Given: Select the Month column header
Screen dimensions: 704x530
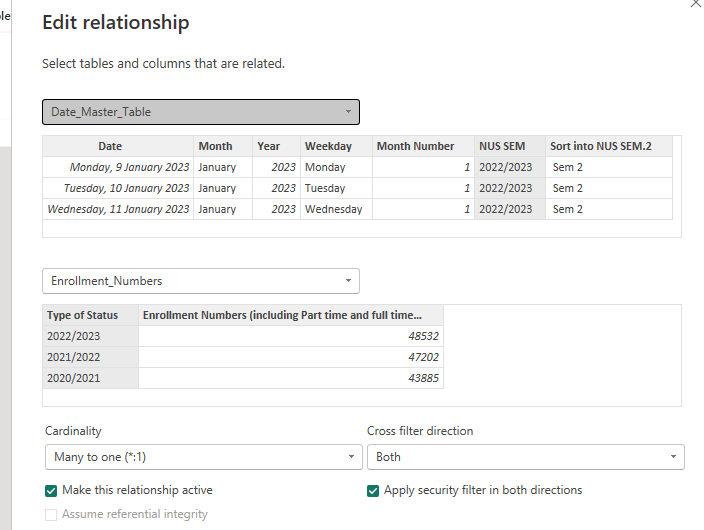Looking at the screenshot, I should pos(223,146).
